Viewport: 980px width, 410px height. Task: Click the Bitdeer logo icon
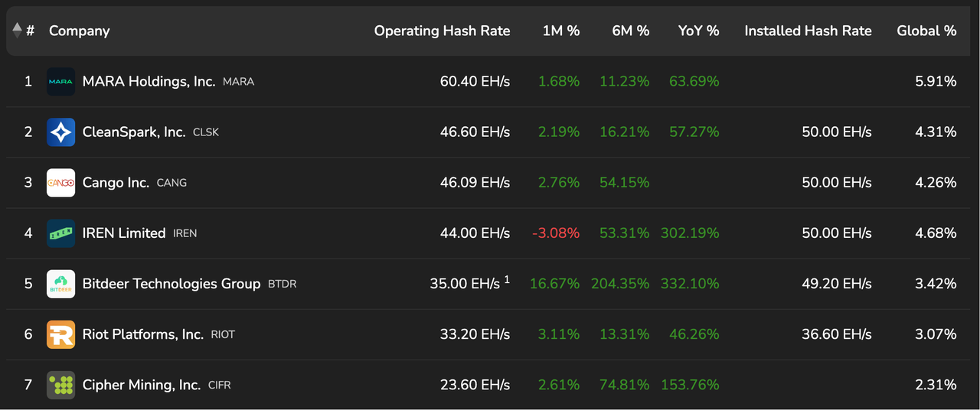pos(60,284)
